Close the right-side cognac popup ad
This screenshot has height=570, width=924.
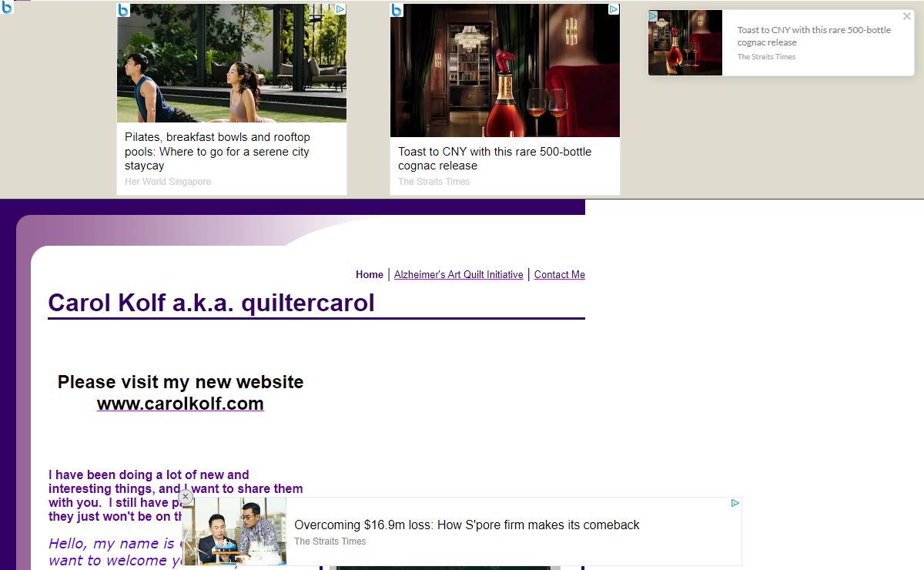tap(906, 16)
